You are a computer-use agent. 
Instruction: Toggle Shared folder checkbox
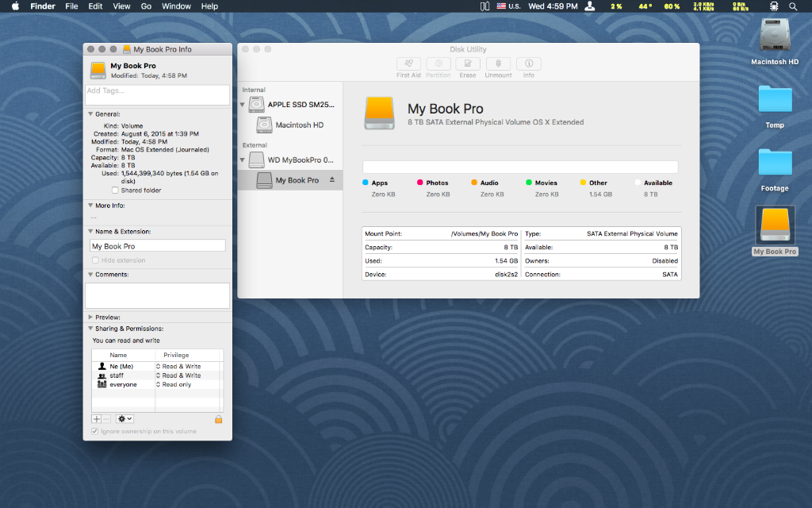click(x=115, y=190)
